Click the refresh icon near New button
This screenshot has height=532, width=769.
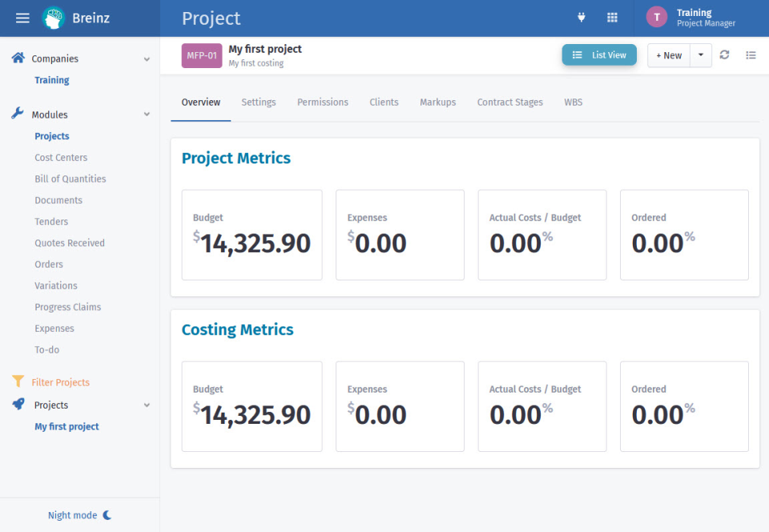coord(723,54)
